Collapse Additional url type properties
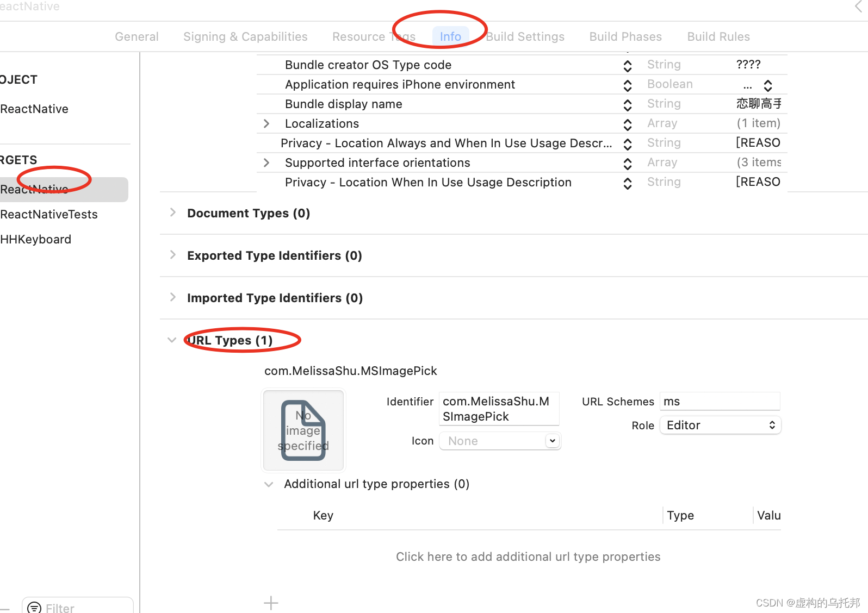868x613 pixels. click(x=269, y=484)
